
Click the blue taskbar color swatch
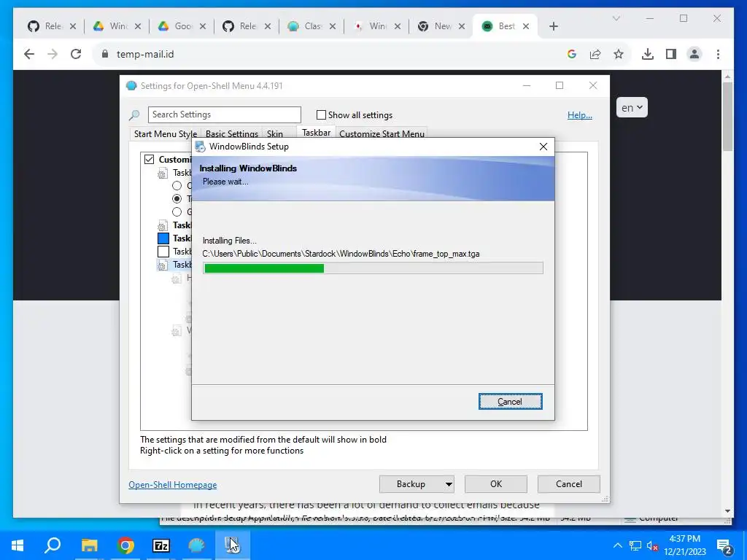click(163, 238)
